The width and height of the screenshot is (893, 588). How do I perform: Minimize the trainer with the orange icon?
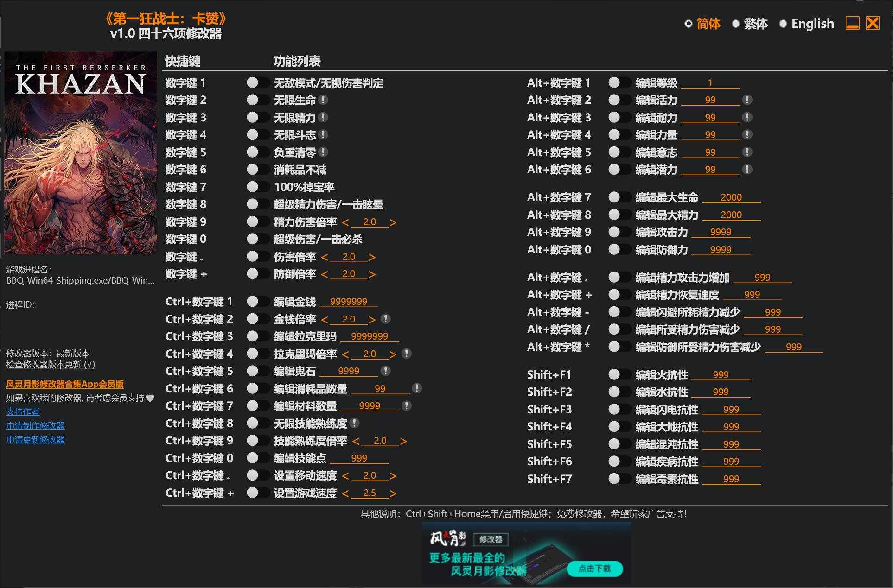[853, 23]
